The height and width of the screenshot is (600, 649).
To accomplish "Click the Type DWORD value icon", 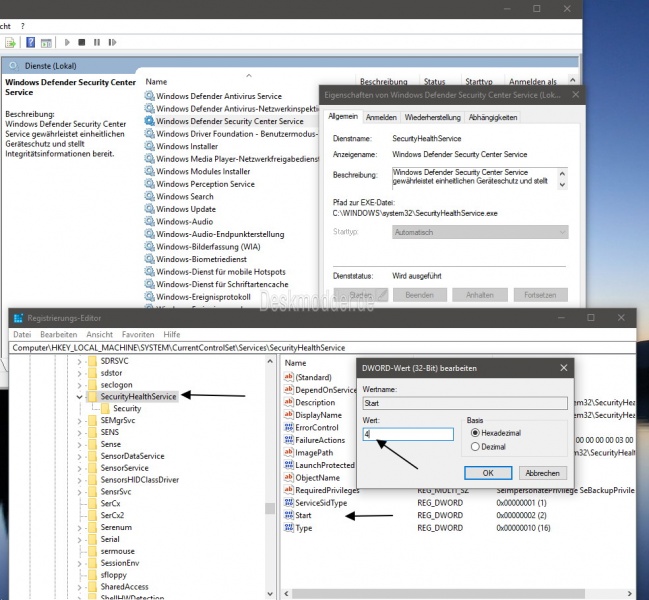I will point(289,528).
